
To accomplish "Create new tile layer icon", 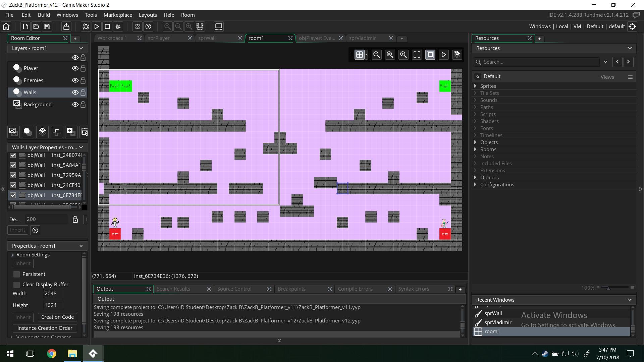I will click(x=42, y=132).
